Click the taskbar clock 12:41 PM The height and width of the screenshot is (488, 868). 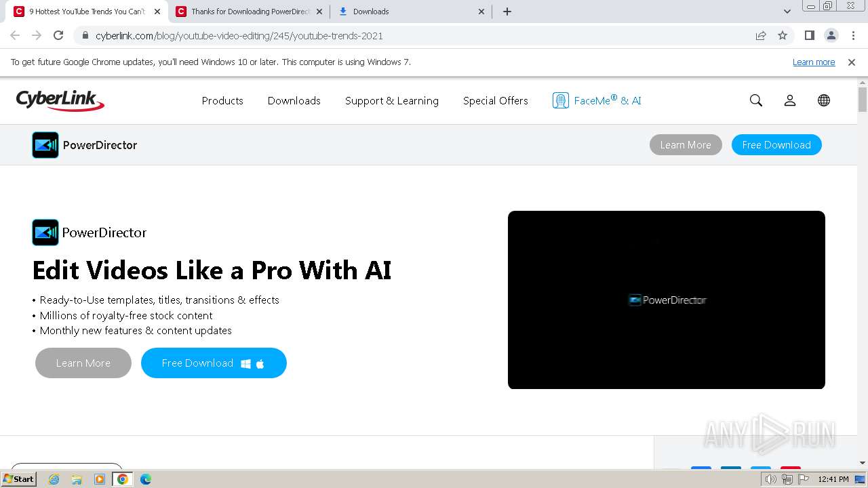click(x=833, y=479)
